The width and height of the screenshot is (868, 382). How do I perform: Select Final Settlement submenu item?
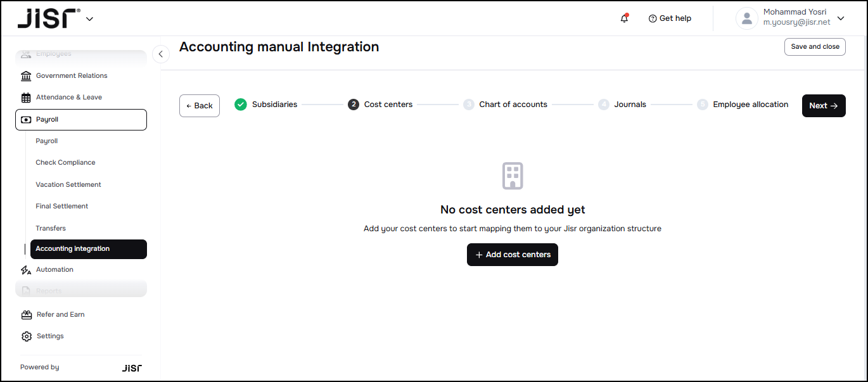click(61, 207)
